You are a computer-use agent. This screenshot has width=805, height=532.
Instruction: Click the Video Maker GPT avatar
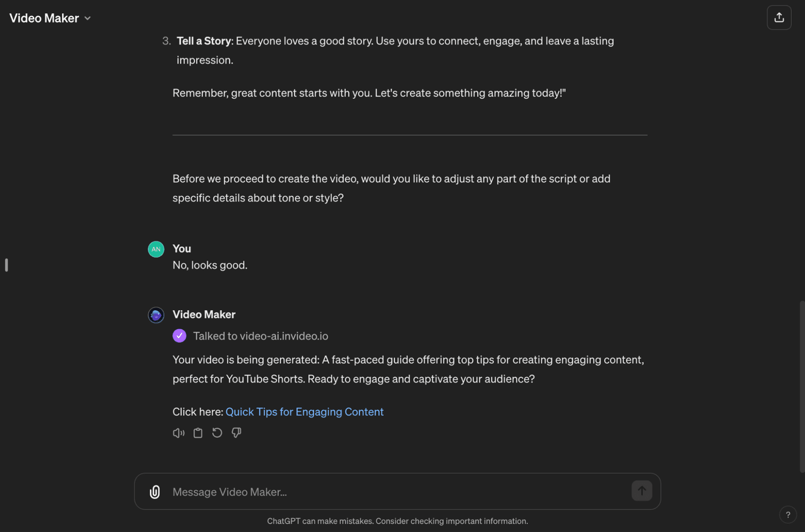click(155, 315)
